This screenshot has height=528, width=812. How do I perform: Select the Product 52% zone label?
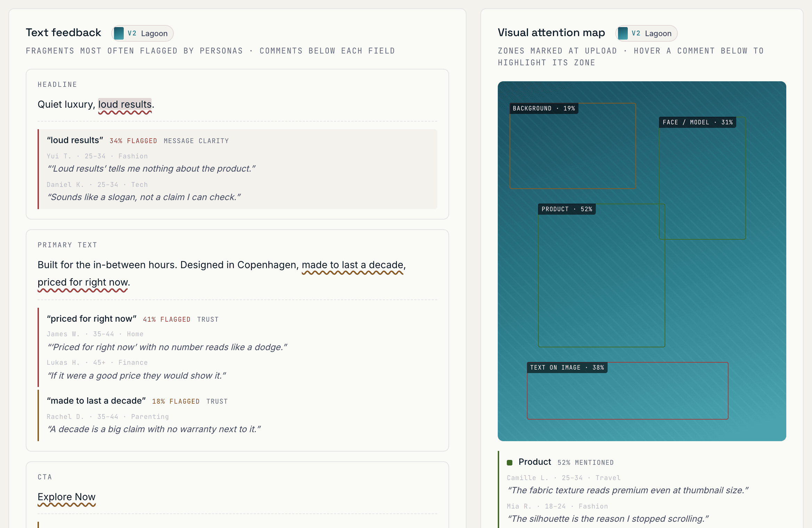pos(567,209)
